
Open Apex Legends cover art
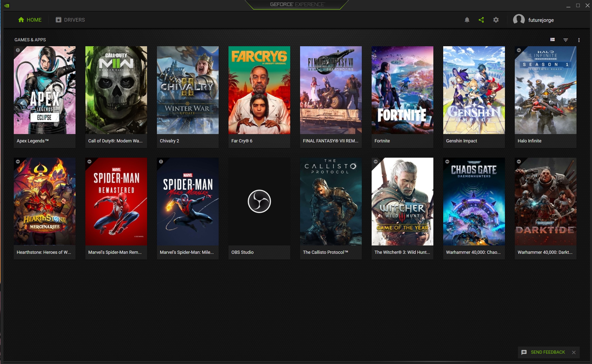point(45,90)
